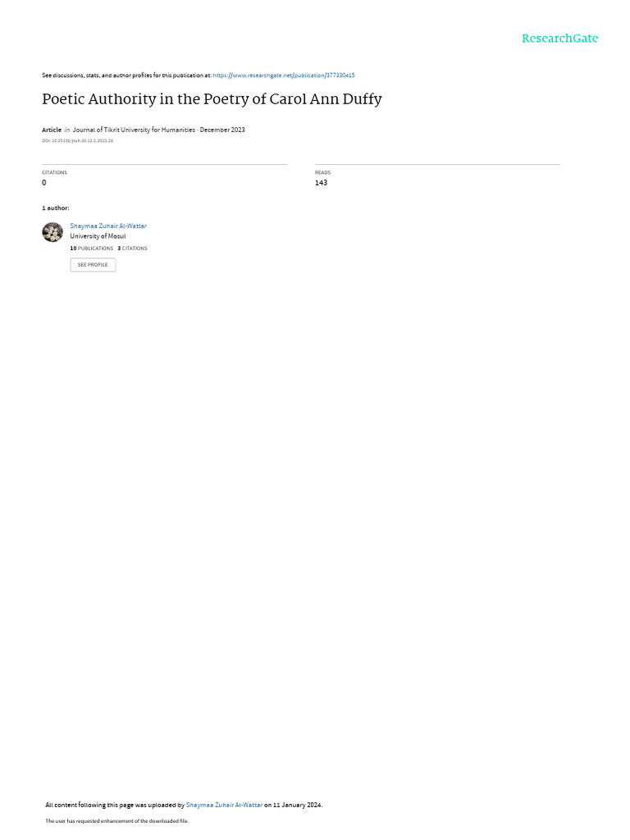
Task: Click the author's 3 Citations stat
Action: pos(132,249)
